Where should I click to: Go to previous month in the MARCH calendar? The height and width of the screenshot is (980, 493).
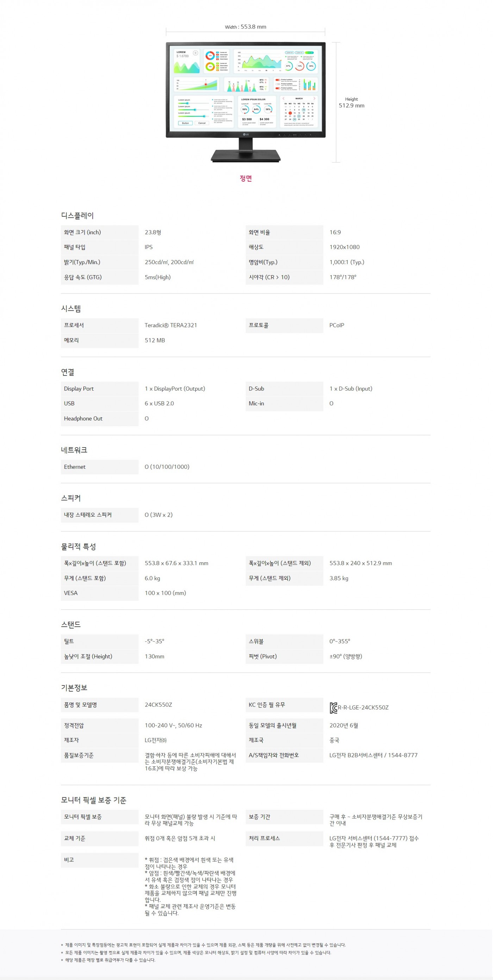click(283, 99)
